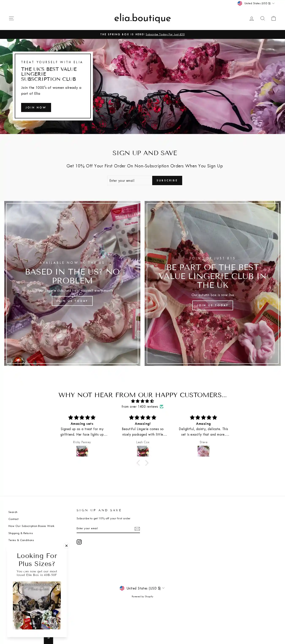Show next review with right arrow
Viewport: 285px width, 644px height.
[147, 463]
